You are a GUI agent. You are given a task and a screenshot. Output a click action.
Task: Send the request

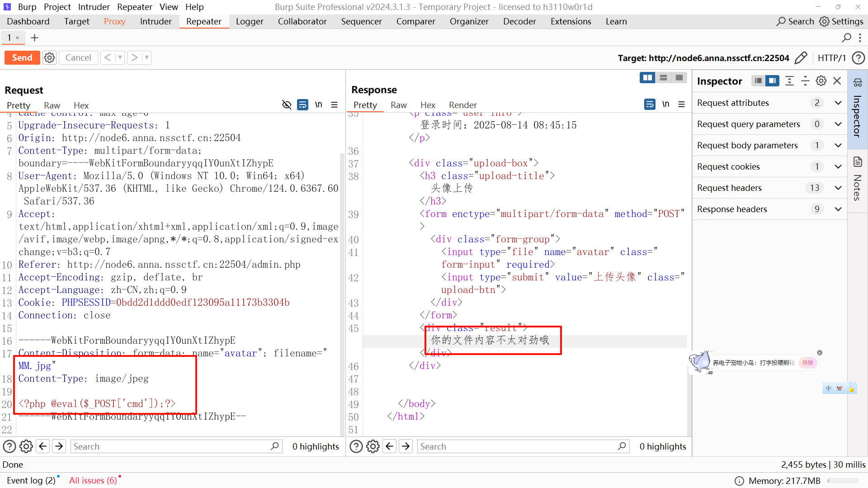tap(22, 57)
